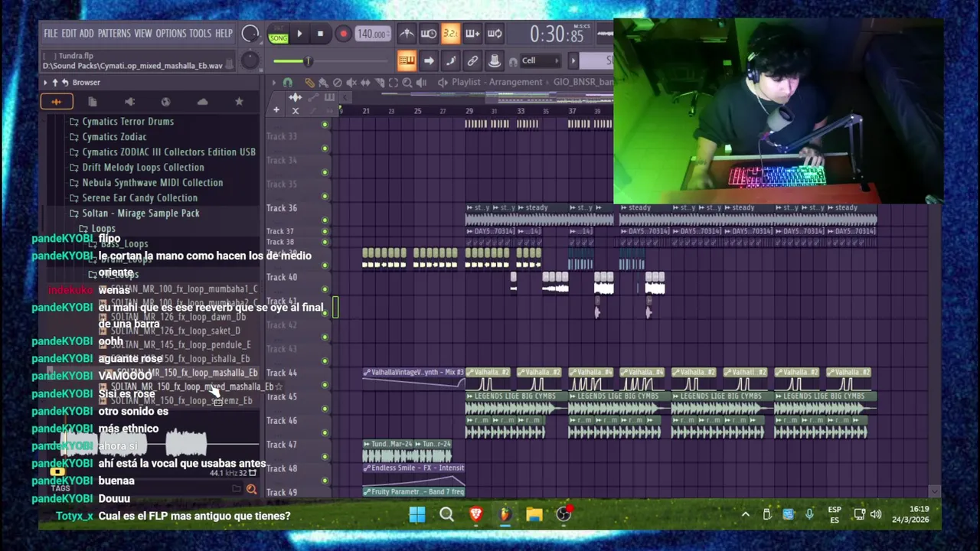The height and width of the screenshot is (551, 980).
Task: Select the Playlist playback speaker tool
Action: [x=420, y=82]
